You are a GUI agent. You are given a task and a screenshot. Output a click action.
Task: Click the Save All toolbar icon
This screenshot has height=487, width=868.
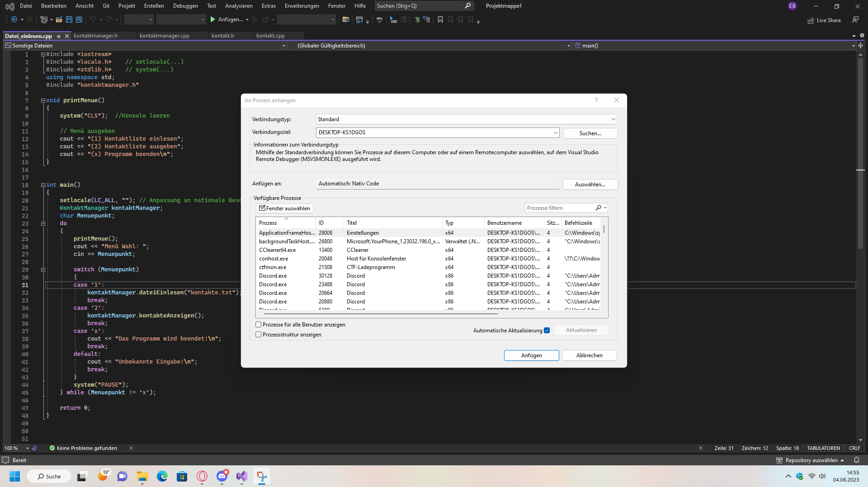[x=79, y=19]
